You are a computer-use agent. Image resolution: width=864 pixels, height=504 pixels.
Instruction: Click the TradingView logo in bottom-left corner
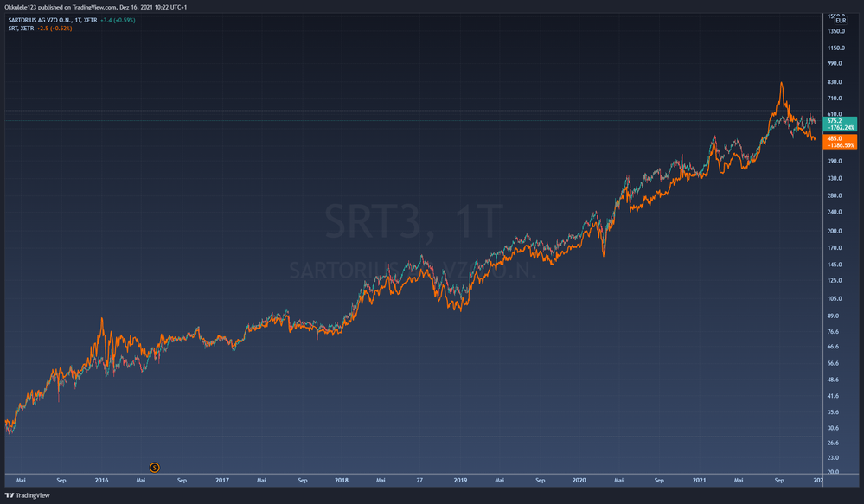[x=28, y=496]
